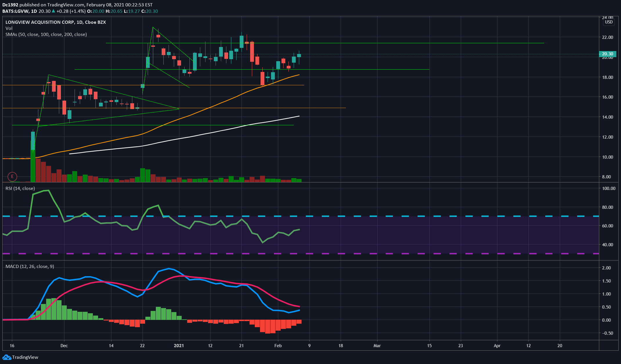This screenshot has height=364, width=621.
Task: Click the TradingView cloud logo icon
Action: 7,357
